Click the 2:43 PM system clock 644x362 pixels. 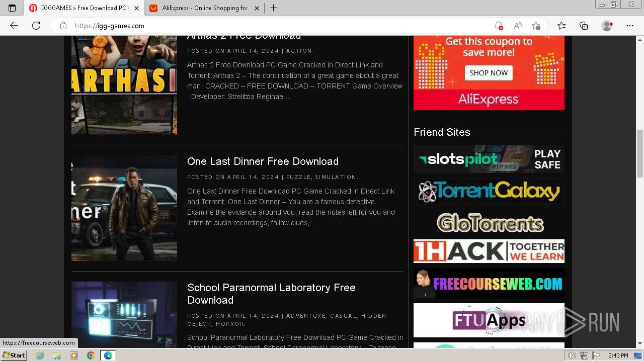(x=618, y=355)
